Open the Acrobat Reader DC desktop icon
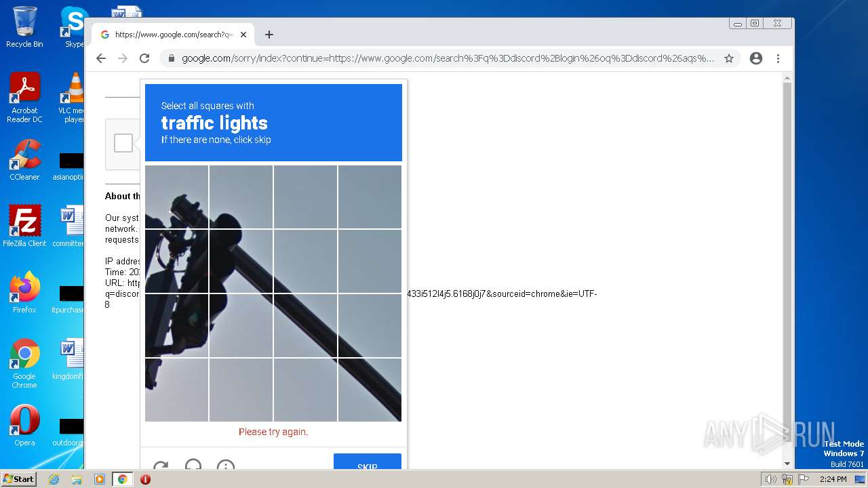Viewport: 868px width, 488px height. click(x=24, y=98)
